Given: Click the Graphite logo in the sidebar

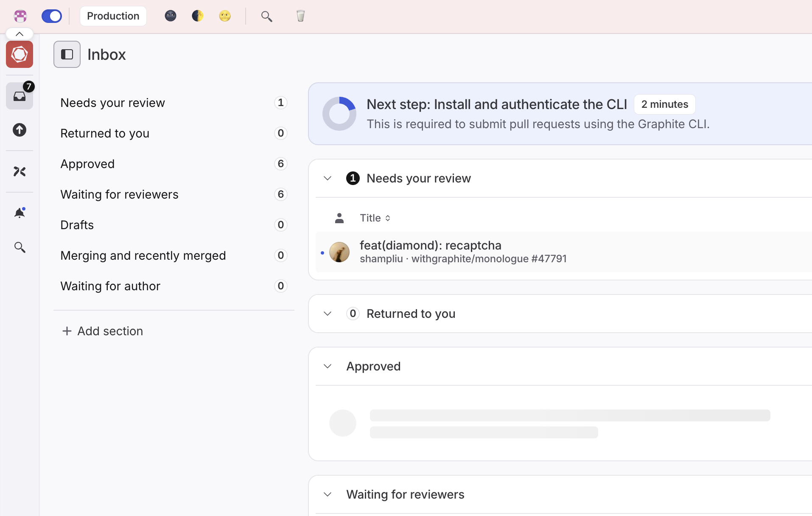Looking at the screenshot, I should [20, 54].
